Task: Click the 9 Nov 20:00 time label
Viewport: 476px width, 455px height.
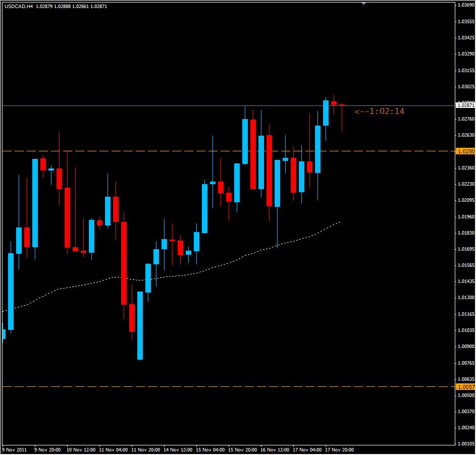Action: coord(47,450)
